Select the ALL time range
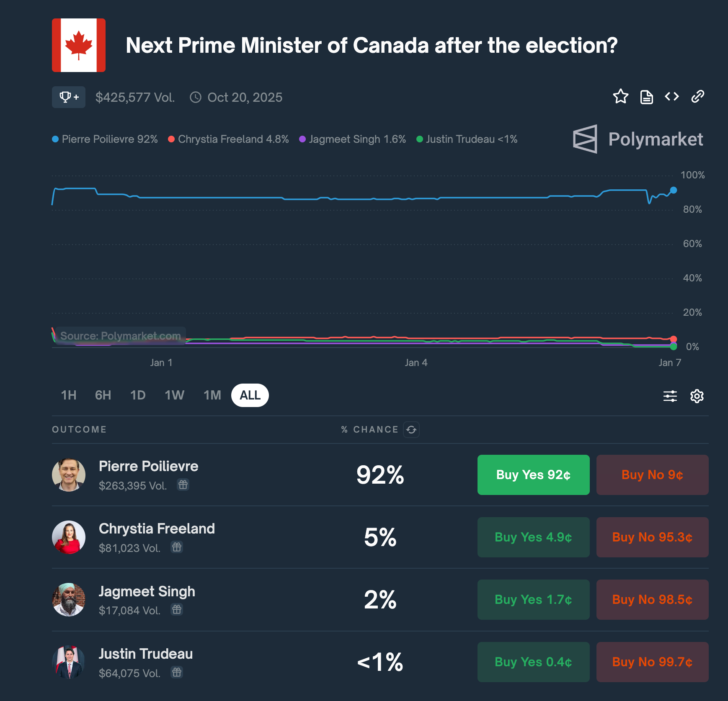Viewport: 728px width, 701px height. [x=250, y=395]
